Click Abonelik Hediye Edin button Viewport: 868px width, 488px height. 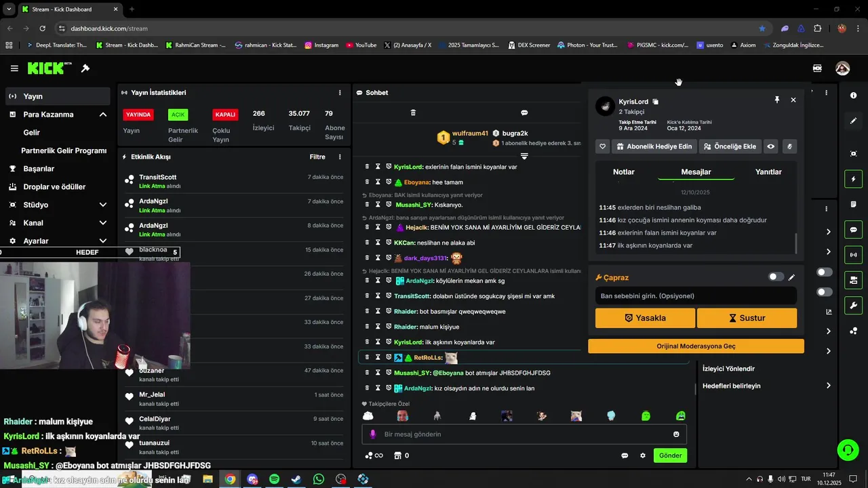pyautogui.click(x=654, y=146)
